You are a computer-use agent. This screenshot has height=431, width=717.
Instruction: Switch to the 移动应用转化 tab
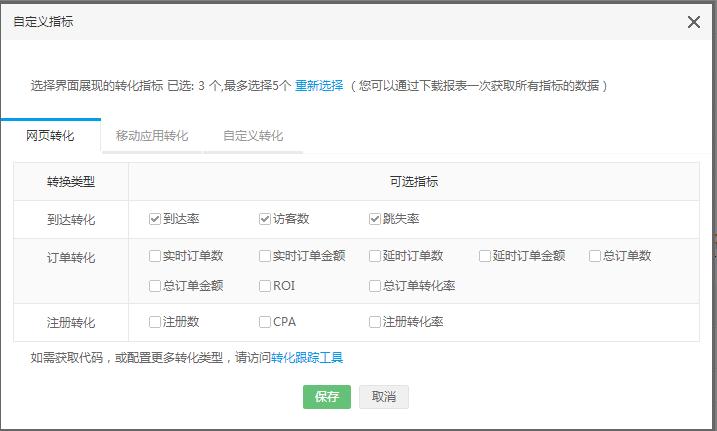tap(151, 136)
